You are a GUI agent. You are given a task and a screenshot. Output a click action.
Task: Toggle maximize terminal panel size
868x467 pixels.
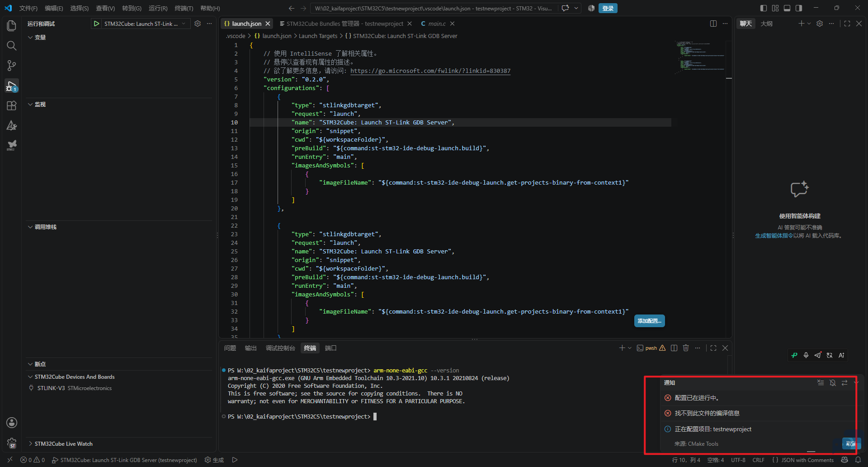(x=713, y=348)
